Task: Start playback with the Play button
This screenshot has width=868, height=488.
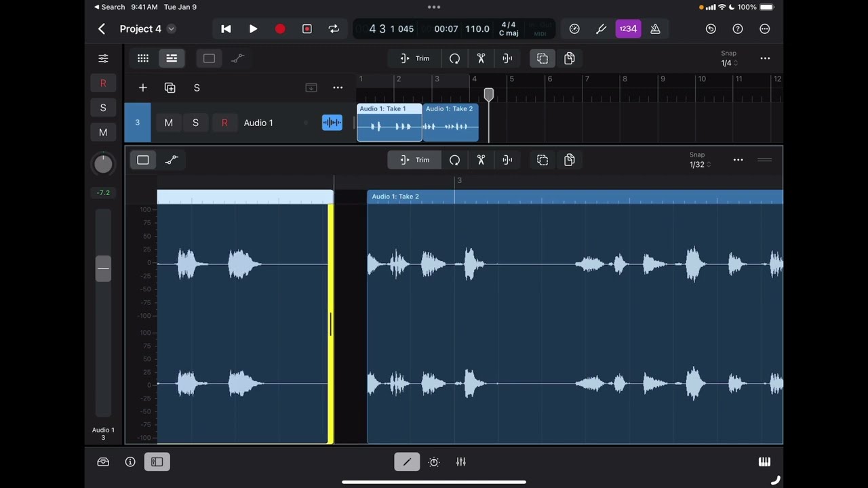Action: (x=253, y=28)
